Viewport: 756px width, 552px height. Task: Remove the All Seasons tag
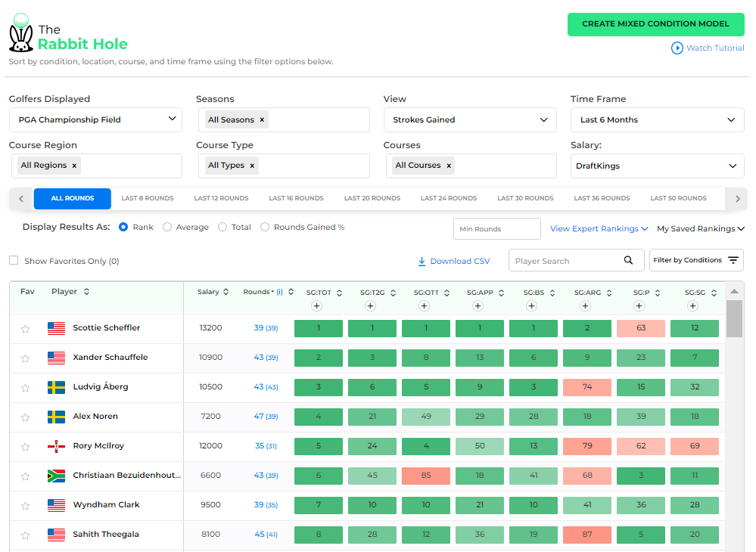pos(262,120)
